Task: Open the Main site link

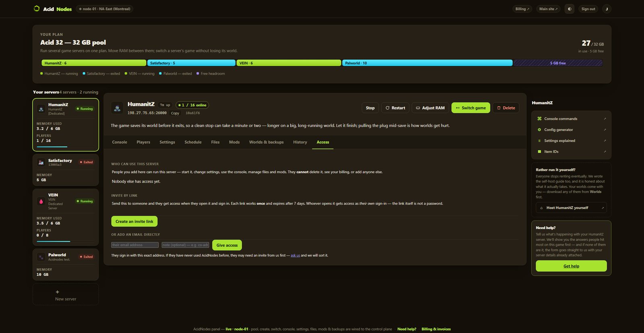Action: click(548, 9)
